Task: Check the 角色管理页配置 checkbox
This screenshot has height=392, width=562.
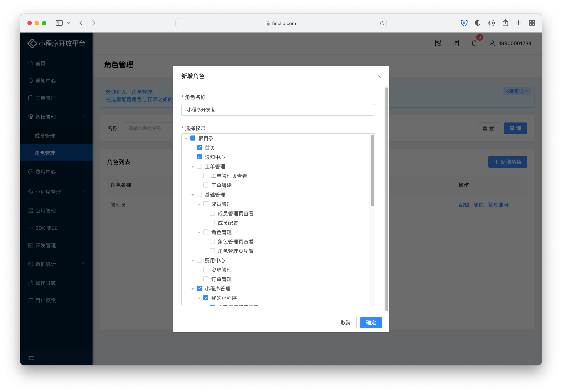Action: (213, 251)
